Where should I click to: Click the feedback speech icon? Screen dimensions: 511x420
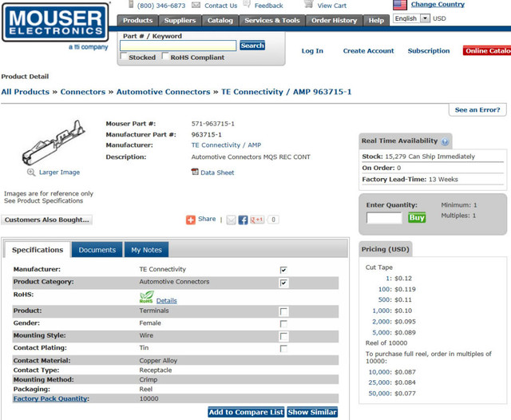click(247, 4)
